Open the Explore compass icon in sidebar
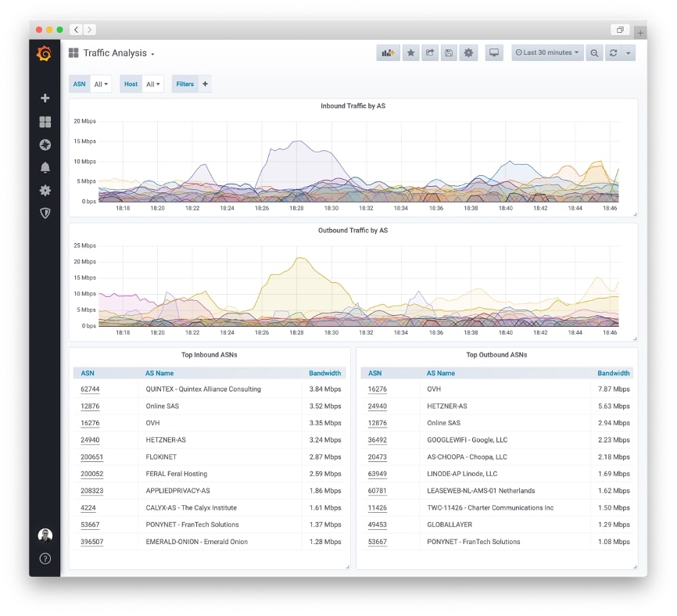 pos(45,145)
